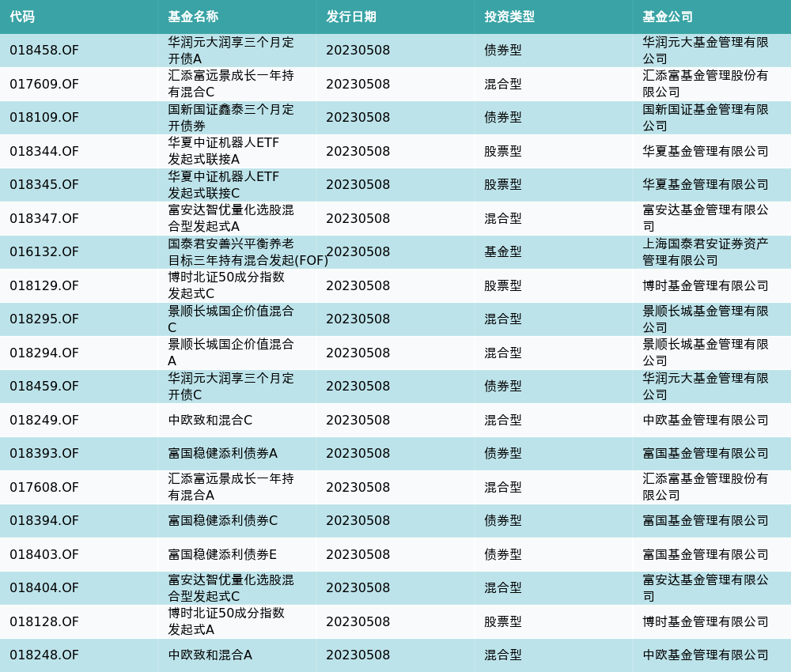Click the 基金公司 column header
This screenshot has width=791, height=672.
668,17
